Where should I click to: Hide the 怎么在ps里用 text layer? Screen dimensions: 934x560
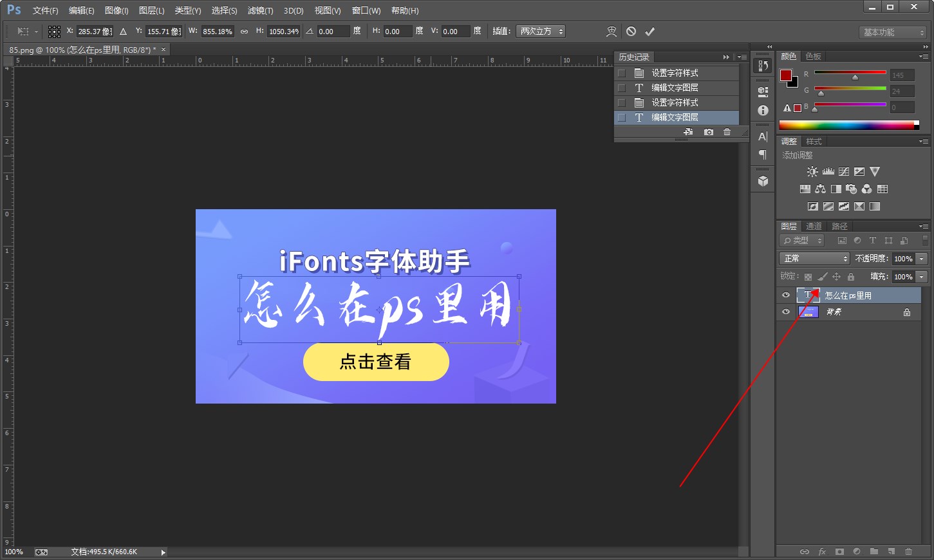(786, 295)
